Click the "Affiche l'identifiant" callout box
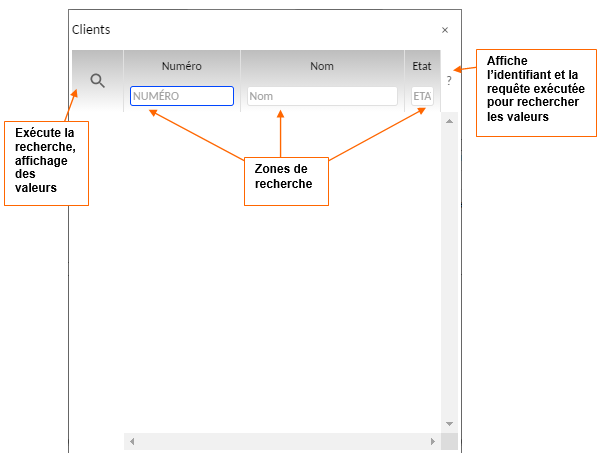This screenshot has height=467, width=603. 536,90
